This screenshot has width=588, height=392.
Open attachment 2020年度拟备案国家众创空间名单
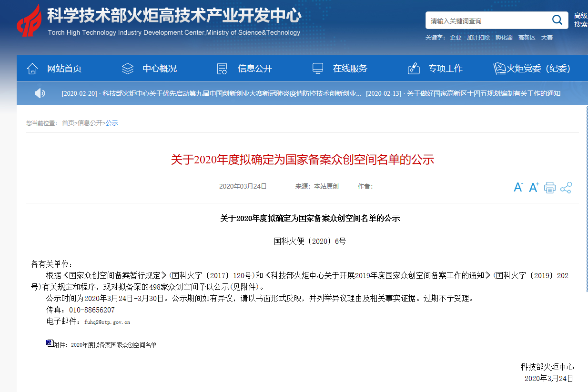[113, 345]
